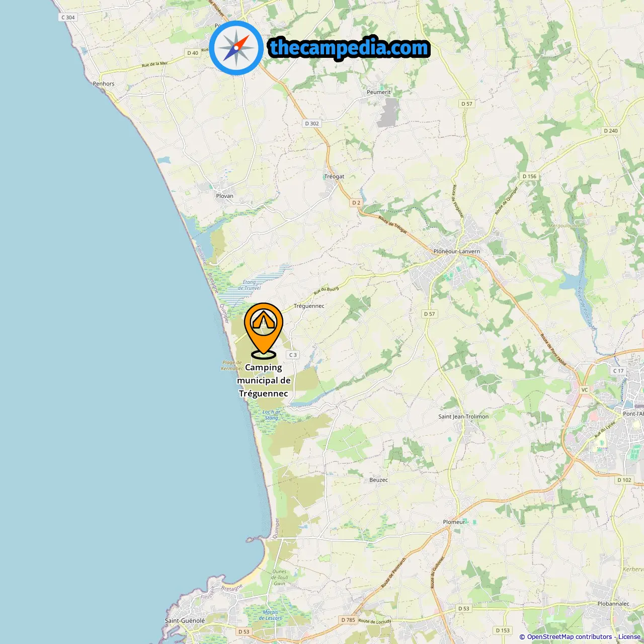Click the C 304 road shield
This screenshot has height=644, width=644.
68,18
